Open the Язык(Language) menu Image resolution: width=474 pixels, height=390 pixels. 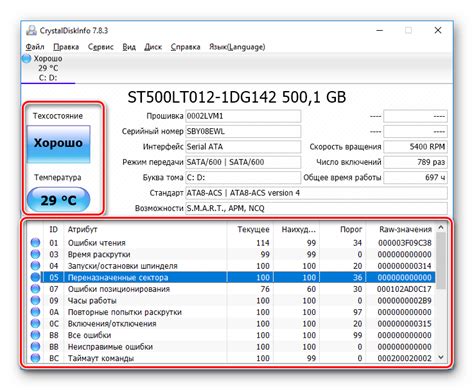[237, 47]
